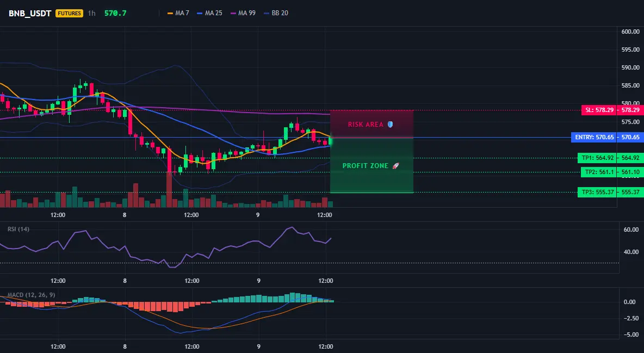This screenshot has width=644, height=353.
Task: Click the -5.00 MACD axis value
Action: click(630, 335)
